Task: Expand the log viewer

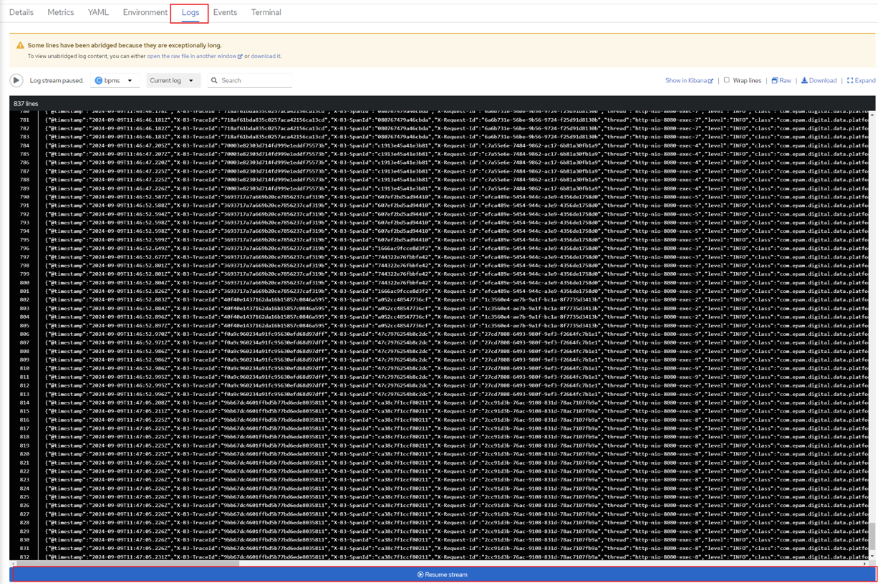Action: [x=861, y=81]
